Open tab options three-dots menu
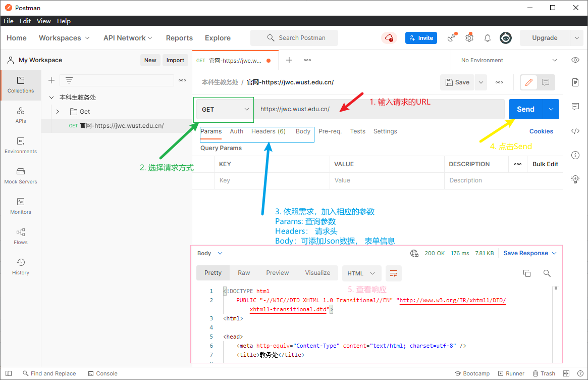 (x=307, y=60)
